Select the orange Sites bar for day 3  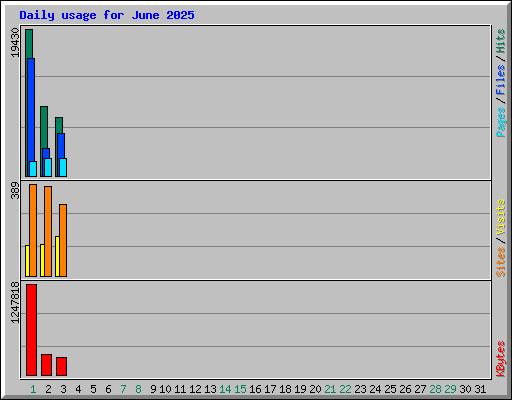pyautogui.click(x=63, y=240)
